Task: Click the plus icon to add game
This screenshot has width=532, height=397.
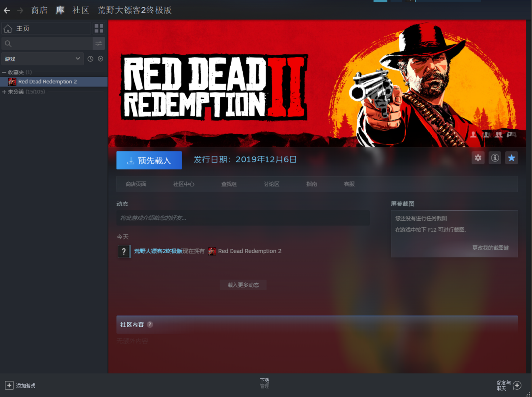Action: 9,385
